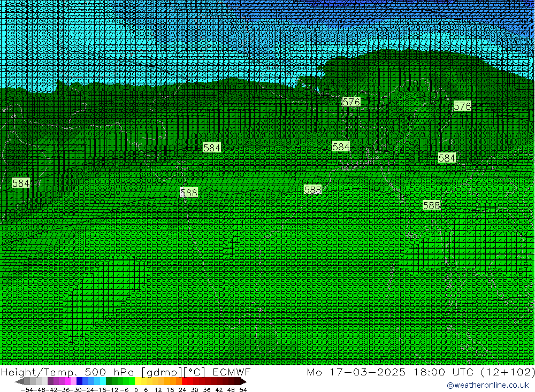Image resolution: width=535 pixels, height=392 pixels.
Task: Click the 0 value on the scale
Action: point(136,390)
